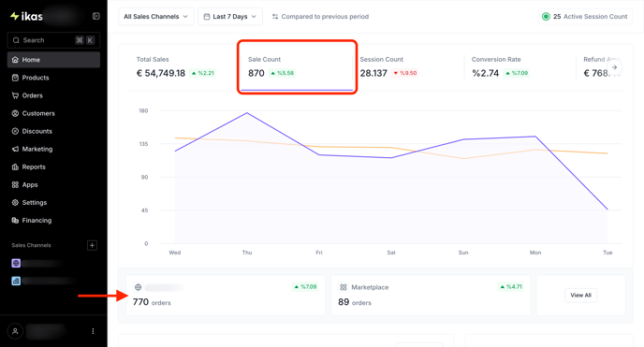Click the Apps grid icon
Image resolution: width=644 pixels, height=347 pixels.
pos(15,184)
